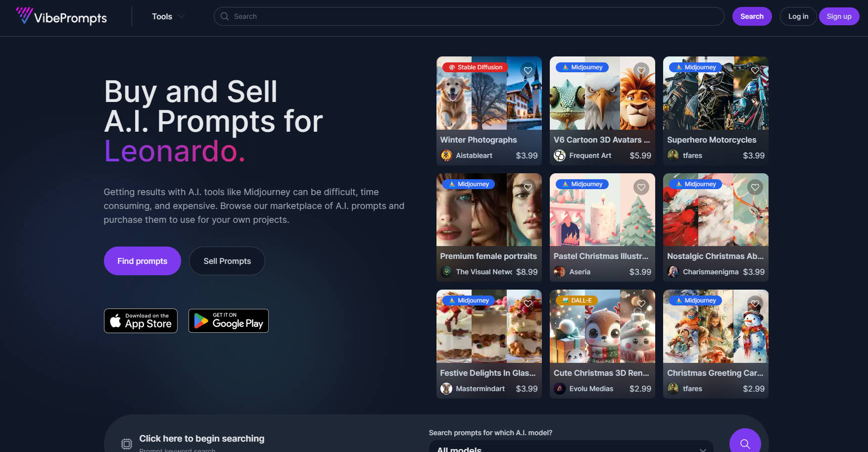Click the Find prompts button
868x452 pixels.
[x=143, y=261]
